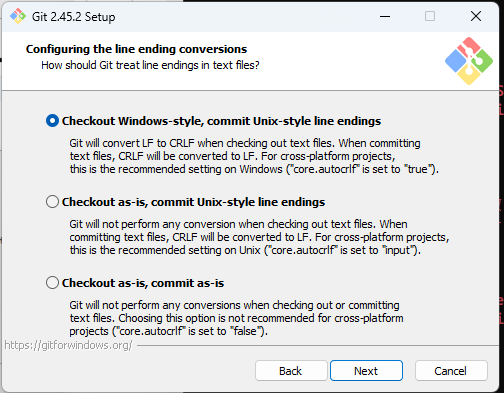This screenshot has height=393, width=504.
Task: Click the description mentioning core.autocrlf set to input
Action: (259, 237)
